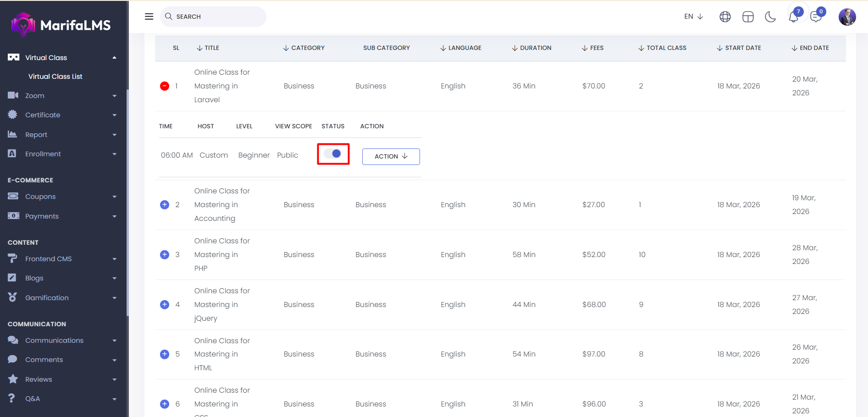Click the hamburger menu icon

pyautogui.click(x=149, y=16)
